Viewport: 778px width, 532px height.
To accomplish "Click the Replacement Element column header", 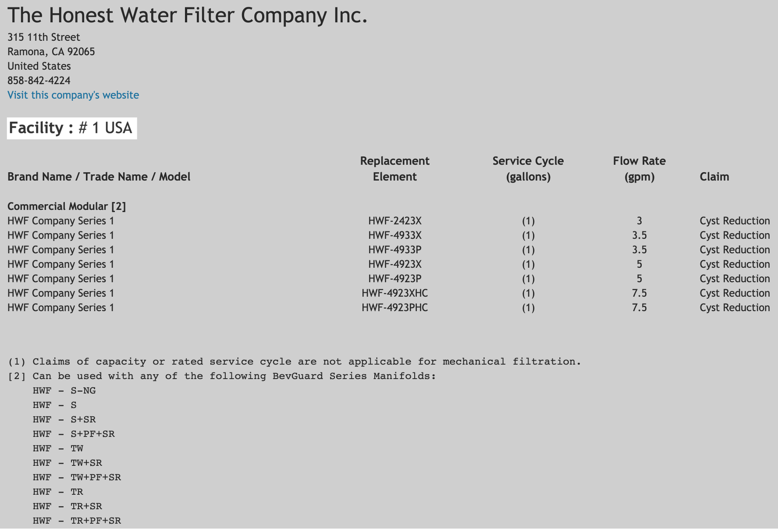I will point(395,169).
